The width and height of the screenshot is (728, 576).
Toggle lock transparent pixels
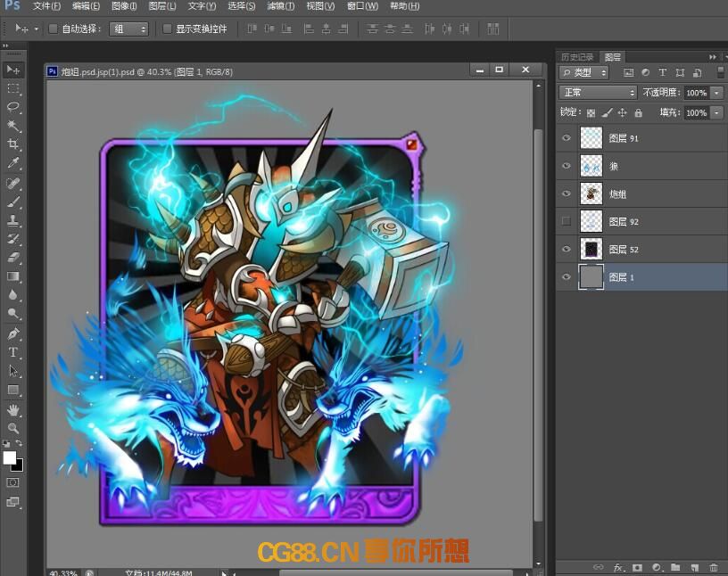[591, 112]
